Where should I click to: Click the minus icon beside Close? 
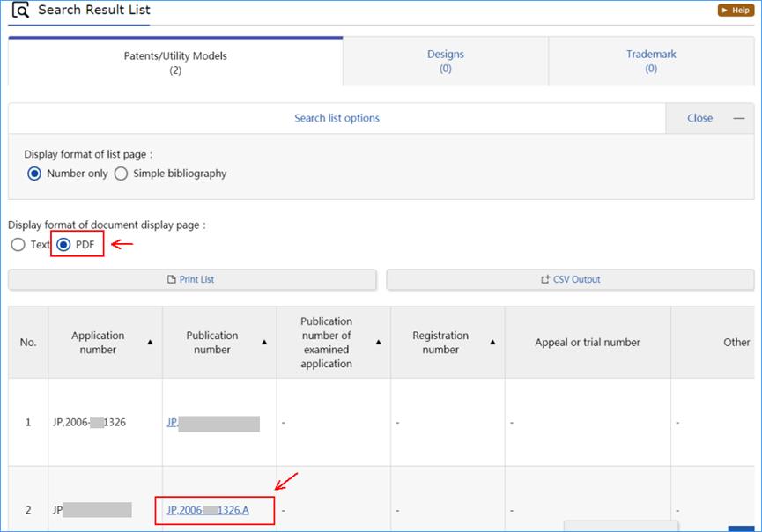point(739,118)
